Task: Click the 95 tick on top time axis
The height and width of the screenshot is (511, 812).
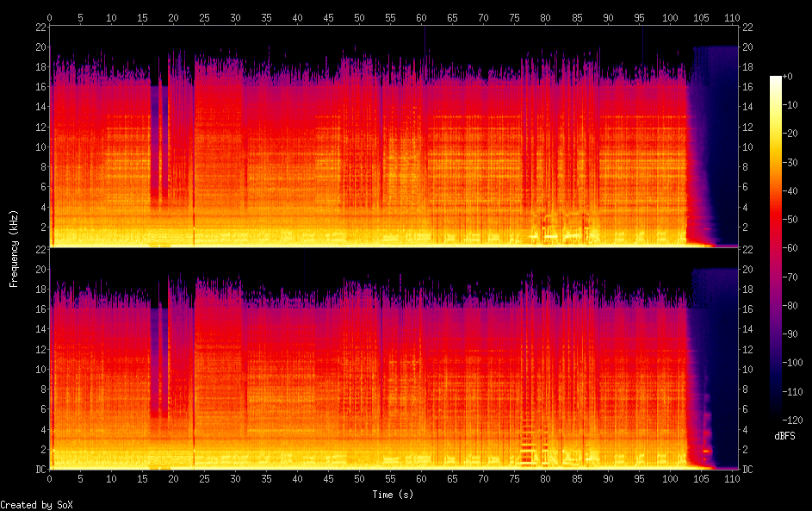Action: coord(639,17)
